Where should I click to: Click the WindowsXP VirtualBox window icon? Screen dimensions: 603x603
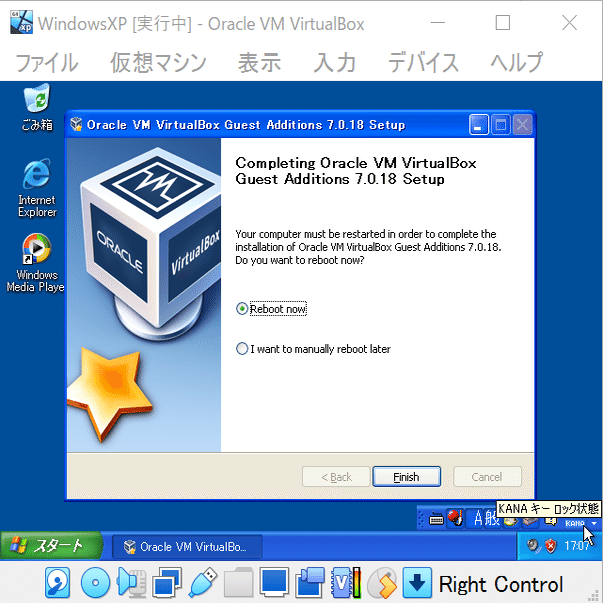click(21, 22)
